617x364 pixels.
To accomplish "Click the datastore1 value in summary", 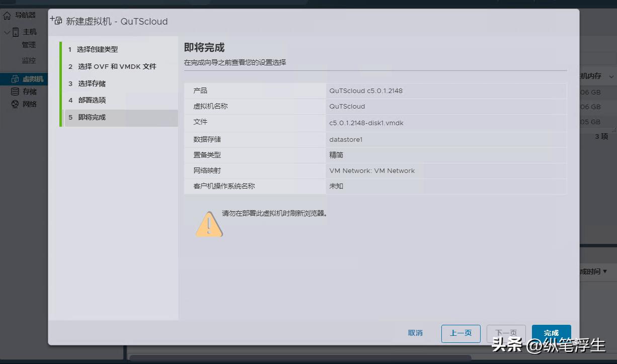I will (x=347, y=139).
